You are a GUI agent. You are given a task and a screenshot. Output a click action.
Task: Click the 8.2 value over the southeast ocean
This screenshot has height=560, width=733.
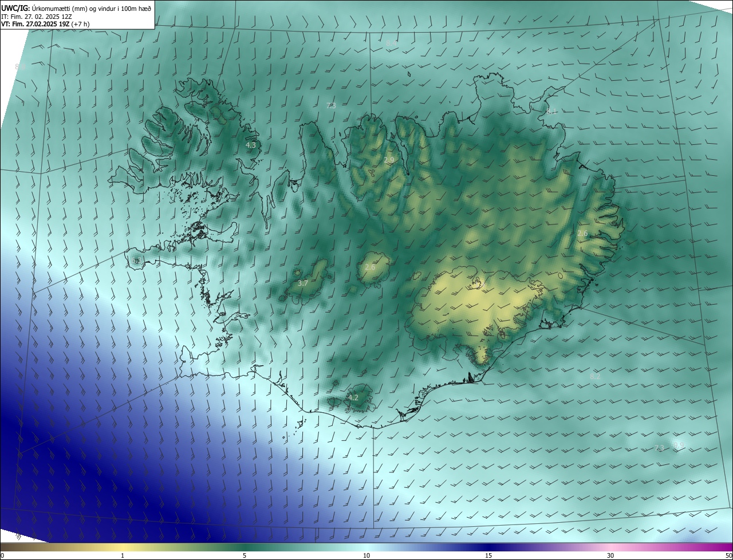tap(595, 376)
